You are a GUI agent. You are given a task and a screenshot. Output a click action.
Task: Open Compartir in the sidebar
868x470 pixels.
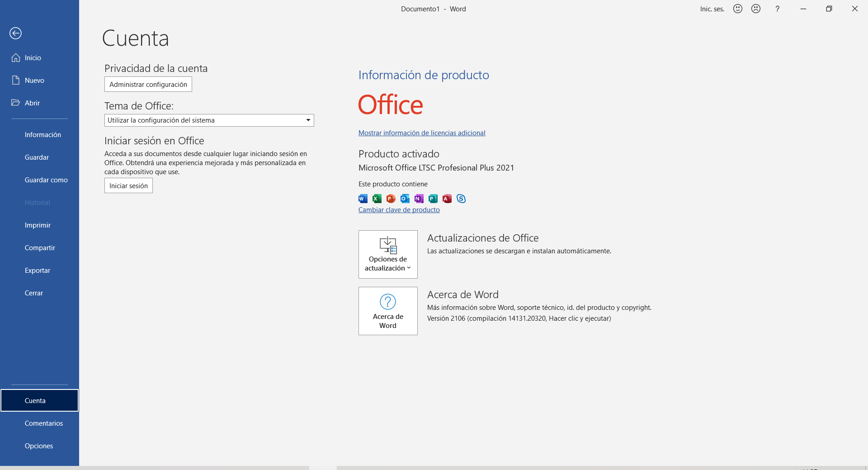tap(39, 247)
